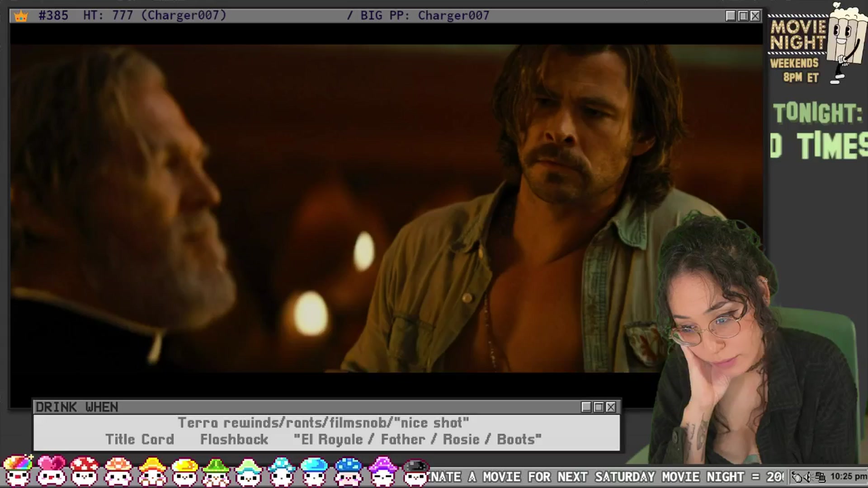This screenshot has width=868, height=488.
Task: Select the red white-spotted mushroom icon
Action: (x=85, y=471)
